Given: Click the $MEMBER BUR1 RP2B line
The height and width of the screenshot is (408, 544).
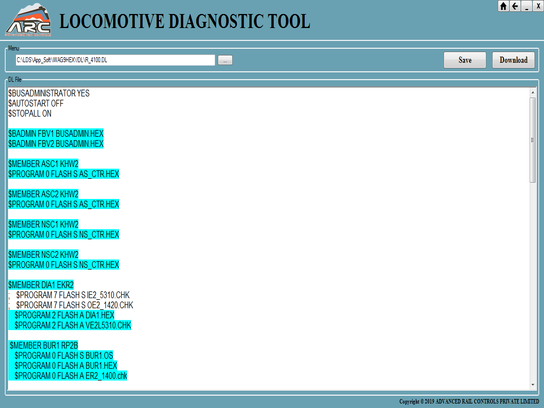Looking at the screenshot, I should click(44, 346).
